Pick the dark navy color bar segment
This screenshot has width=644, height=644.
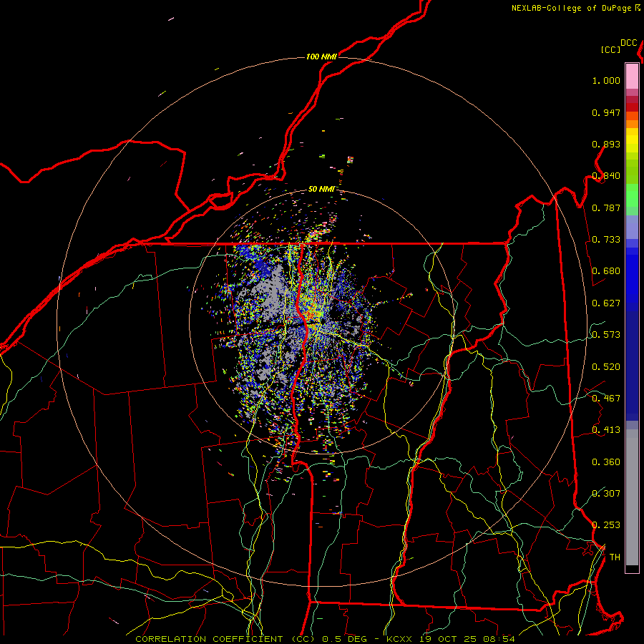coord(632,366)
